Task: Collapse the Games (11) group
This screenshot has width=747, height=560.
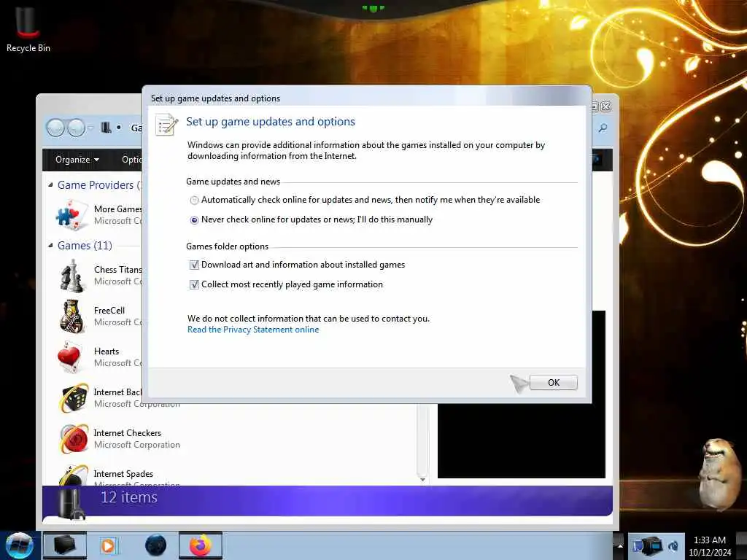Action: click(50, 245)
